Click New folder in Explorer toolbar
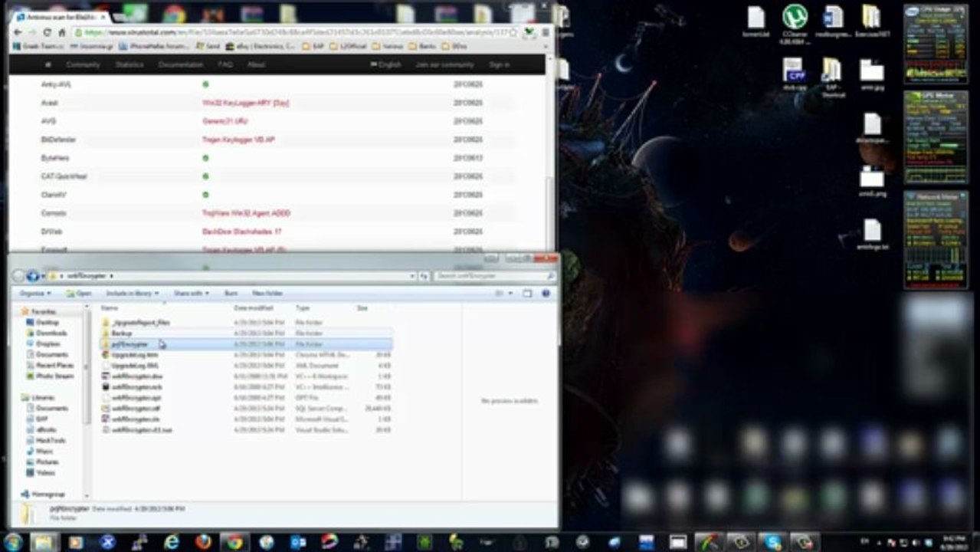Viewport: 980px width, 552px height. [x=267, y=294]
